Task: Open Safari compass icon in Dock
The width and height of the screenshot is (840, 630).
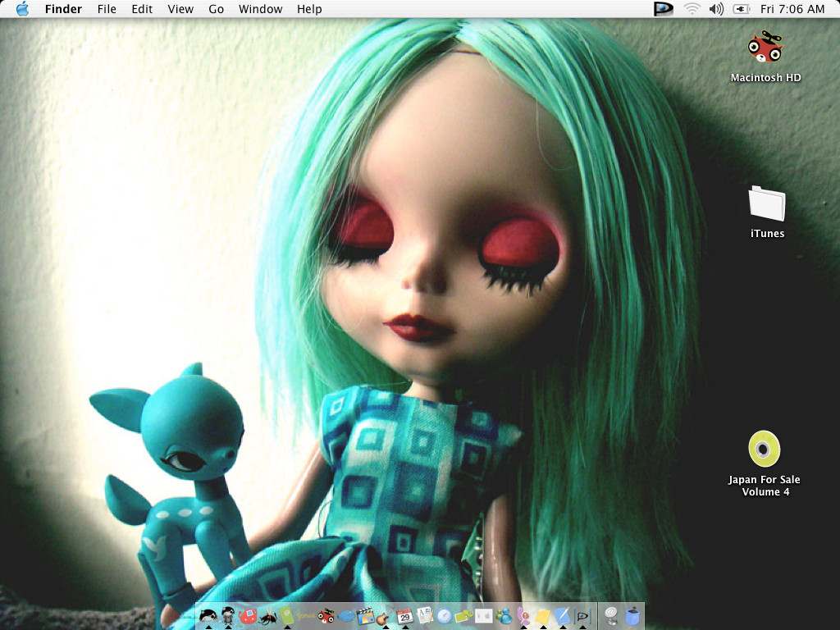Action: (x=444, y=616)
